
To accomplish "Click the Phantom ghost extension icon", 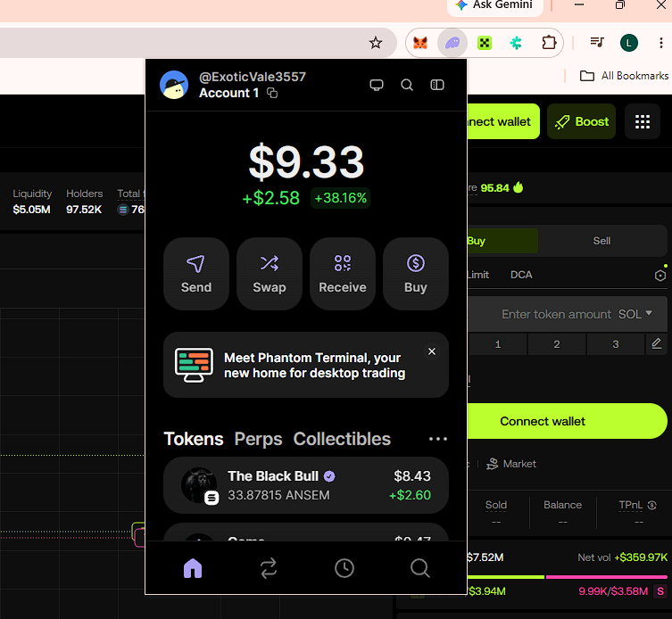I will (452, 43).
